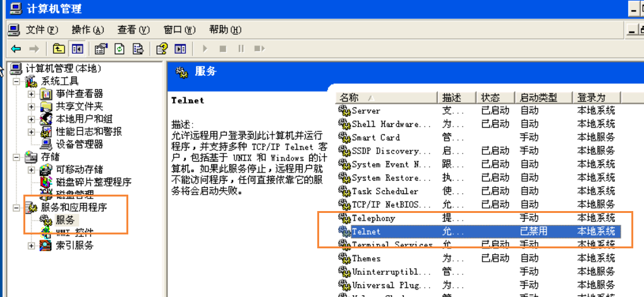Click the 设备管理器 computer icon

coord(46,144)
